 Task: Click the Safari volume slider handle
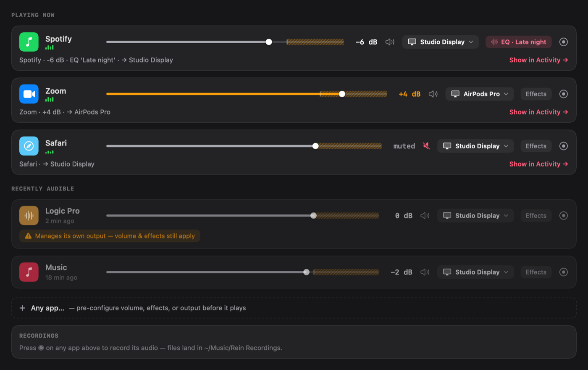click(315, 146)
